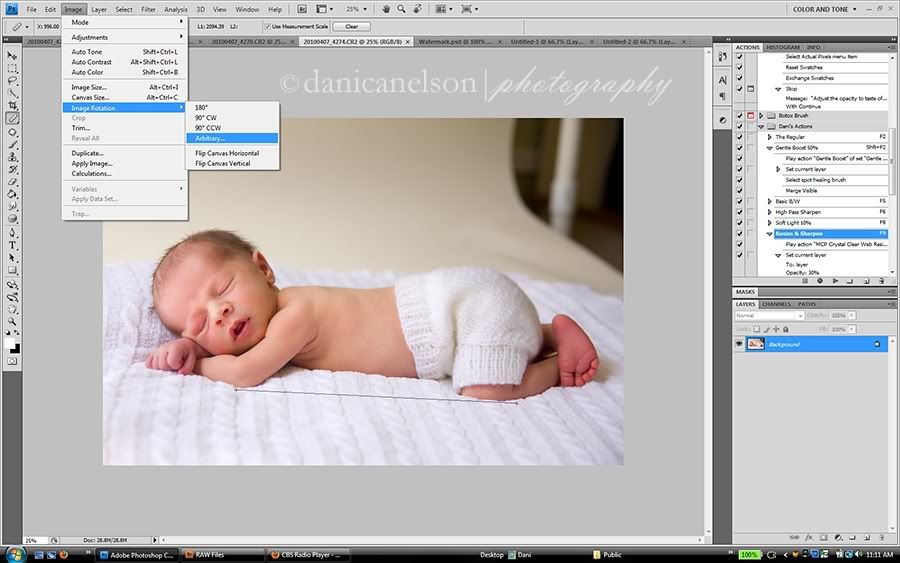Collapse the Resize & Sharpen action
The width and height of the screenshot is (900, 563).
pyautogui.click(x=770, y=234)
